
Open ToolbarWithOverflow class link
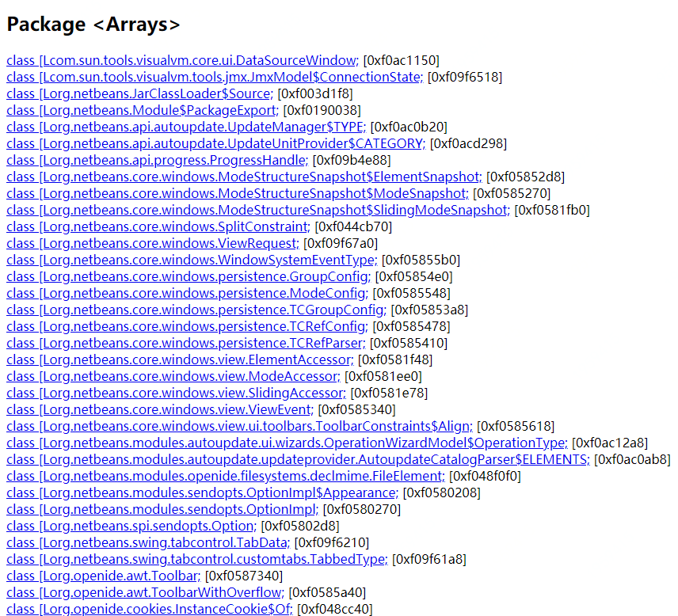pyautogui.click(x=145, y=593)
